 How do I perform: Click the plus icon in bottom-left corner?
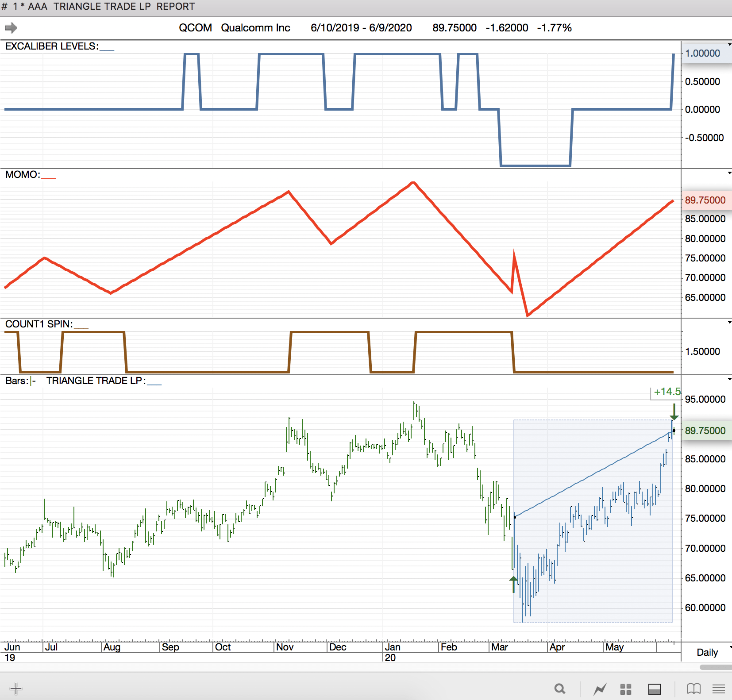[15, 688]
